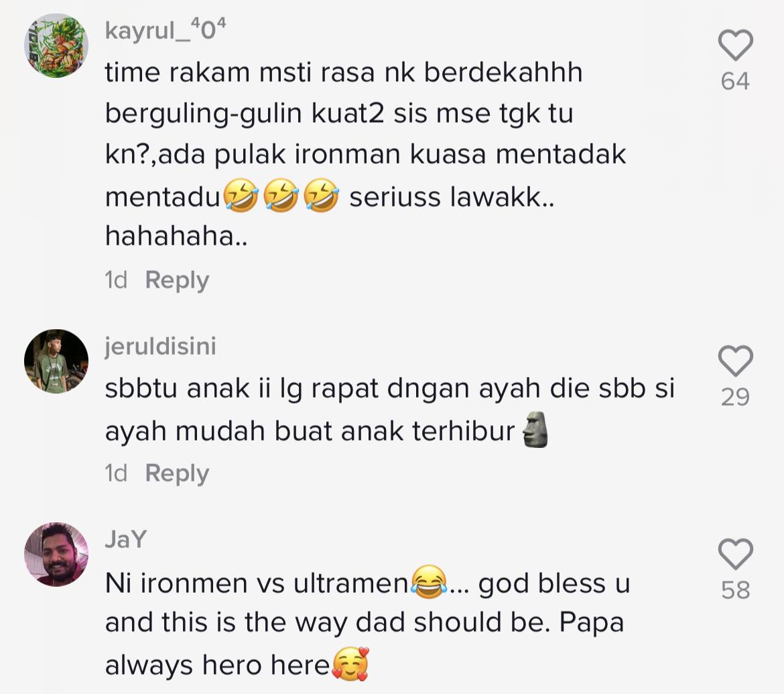The image size is (784, 694).
Task: Open jeruldisini's profile picture
Action: tap(56, 361)
